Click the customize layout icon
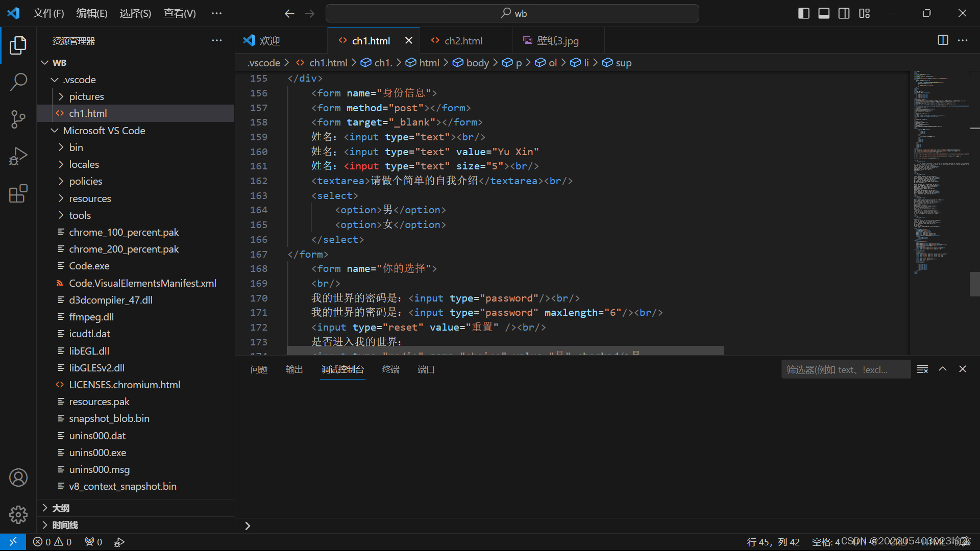 (864, 13)
